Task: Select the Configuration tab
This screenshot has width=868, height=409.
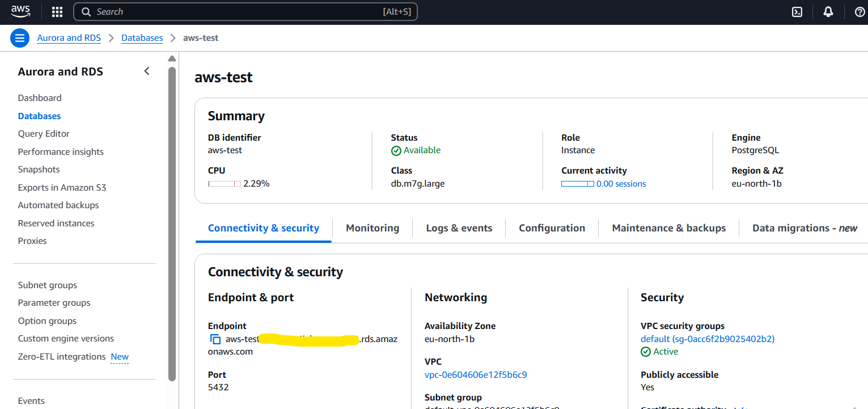Action: coord(552,228)
